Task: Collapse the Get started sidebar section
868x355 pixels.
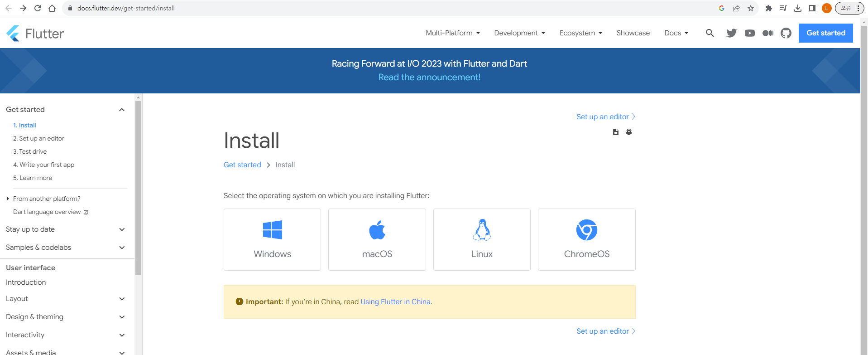Action: [x=122, y=110]
